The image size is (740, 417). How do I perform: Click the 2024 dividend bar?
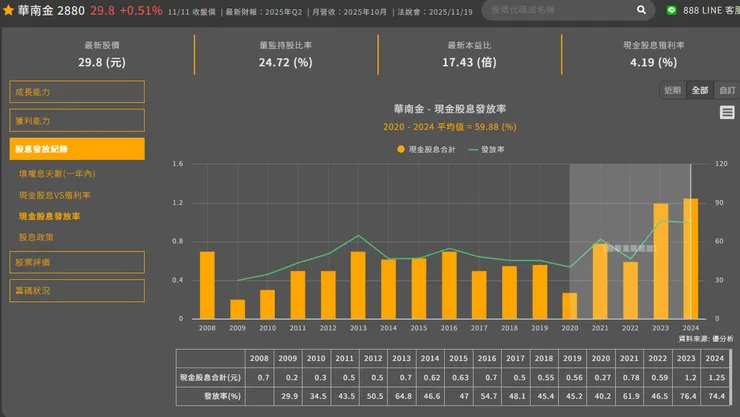click(690, 259)
